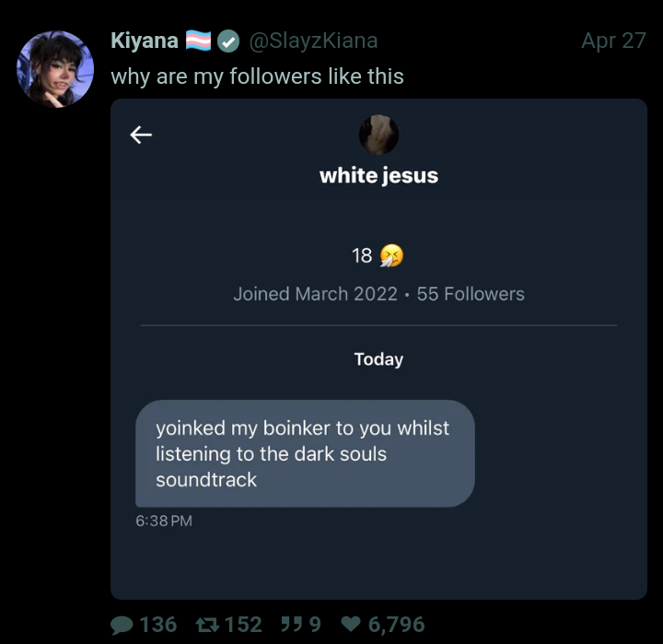Go back using the left arrow

pos(140,135)
